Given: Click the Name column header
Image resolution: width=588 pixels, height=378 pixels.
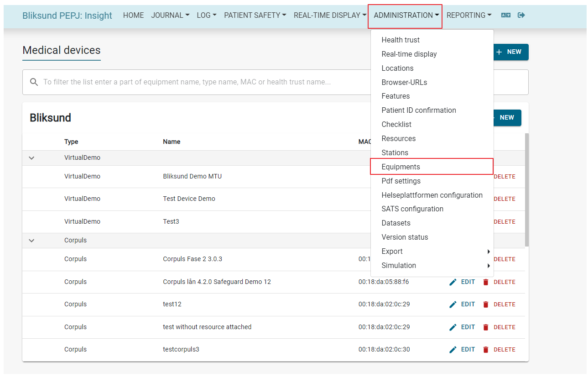Looking at the screenshot, I should pyautogui.click(x=172, y=142).
